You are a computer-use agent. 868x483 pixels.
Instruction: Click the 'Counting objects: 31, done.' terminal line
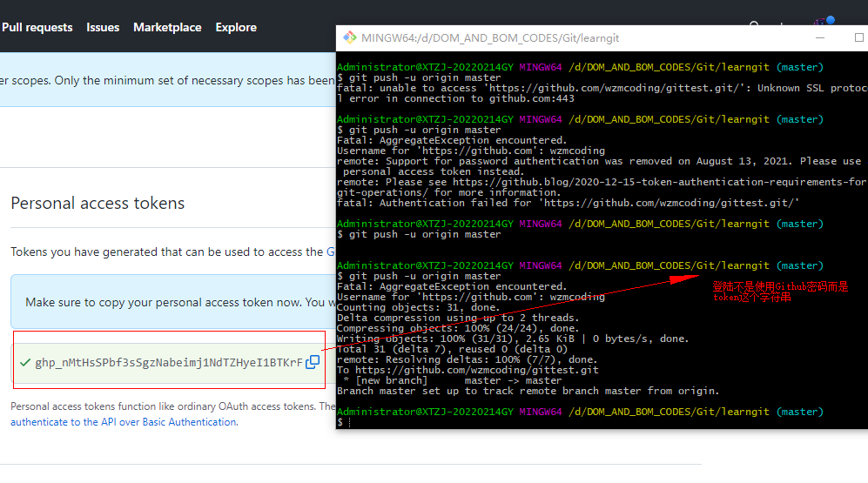(418, 307)
